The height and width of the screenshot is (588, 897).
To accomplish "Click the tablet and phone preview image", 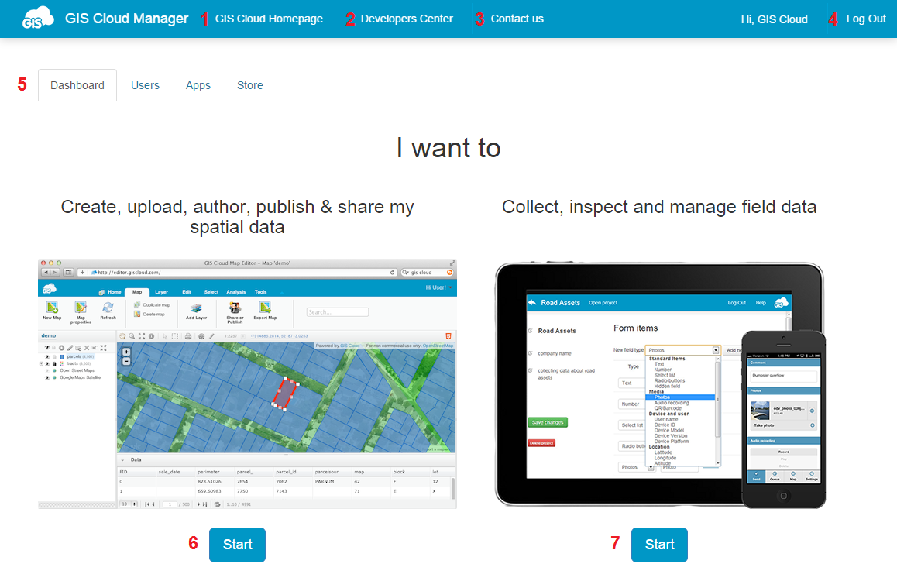I will click(x=660, y=385).
